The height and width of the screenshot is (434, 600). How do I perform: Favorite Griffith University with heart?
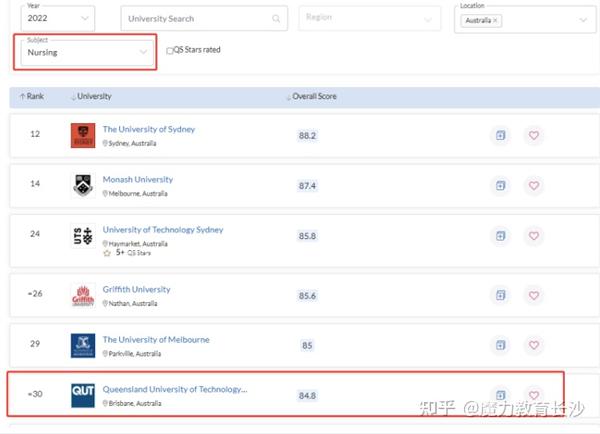pos(534,295)
